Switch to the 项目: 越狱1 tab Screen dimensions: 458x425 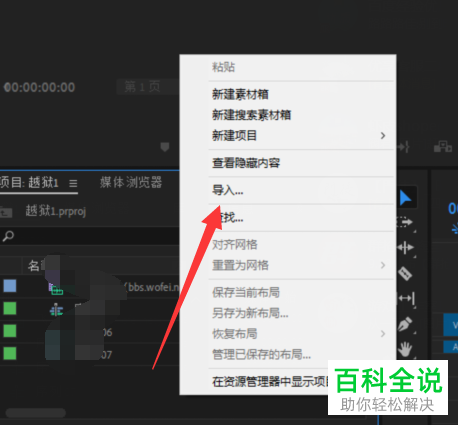29,183
